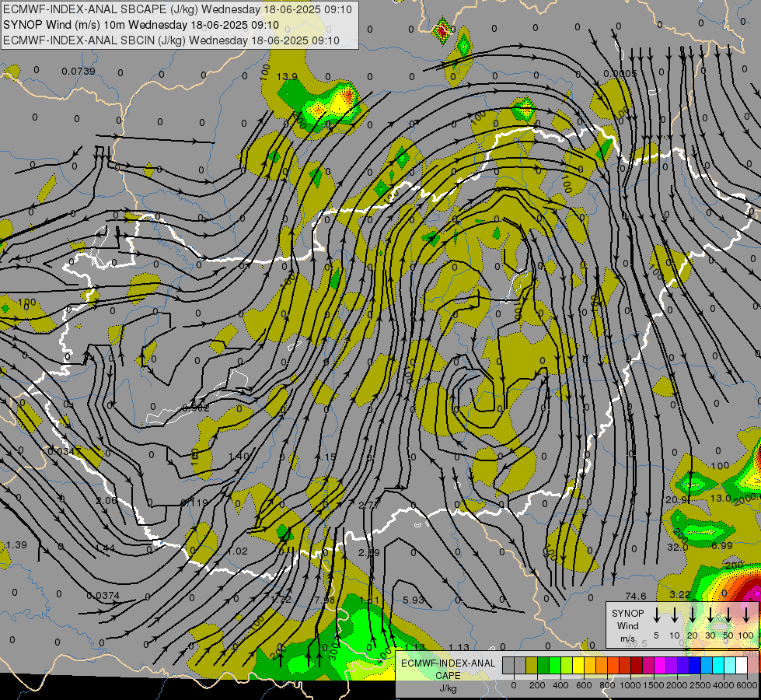Screen dimensions: 761x700
Task: Click the 0.502 value on the map
Action: (196, 408)
